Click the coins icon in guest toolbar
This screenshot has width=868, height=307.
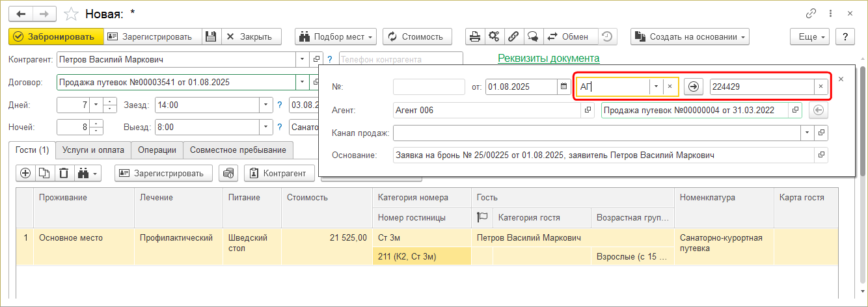click(228, 173)
